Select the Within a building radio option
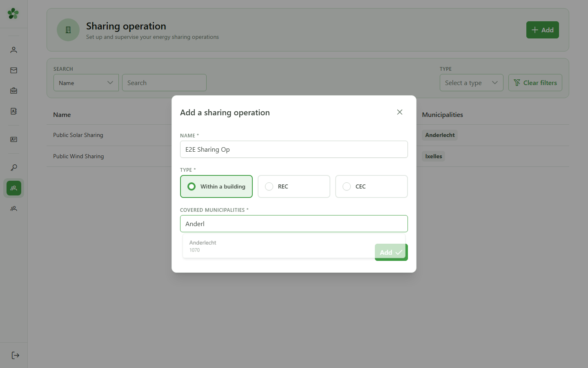The height and width of the screenshot is (368, 588). coord(216,186)
